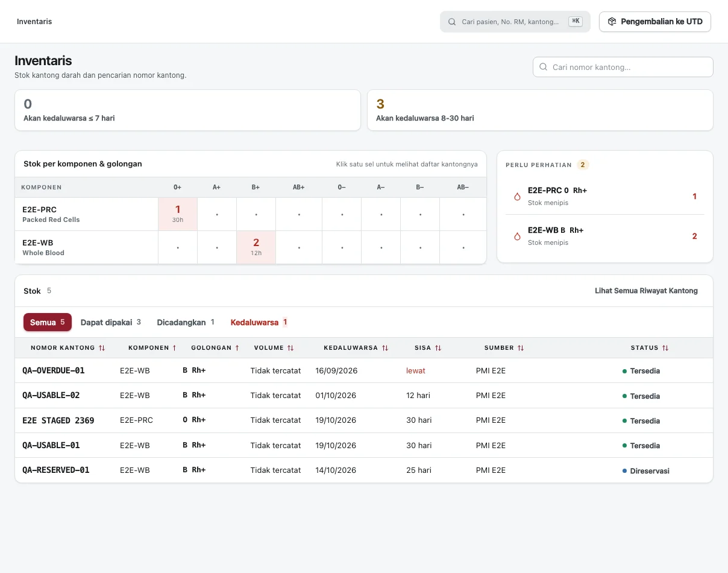
Task: Switch to the Dapat dipakai tab
Action: (x=111, y=322)
